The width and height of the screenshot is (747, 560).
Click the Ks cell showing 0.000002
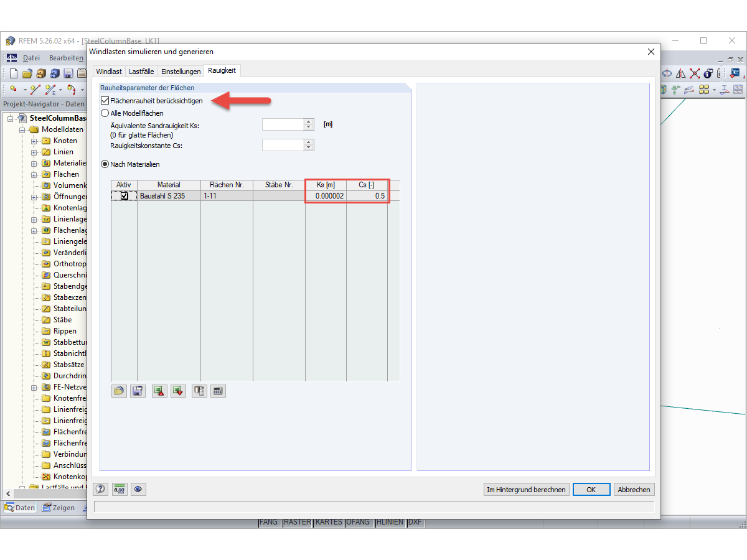click(326, 196)
